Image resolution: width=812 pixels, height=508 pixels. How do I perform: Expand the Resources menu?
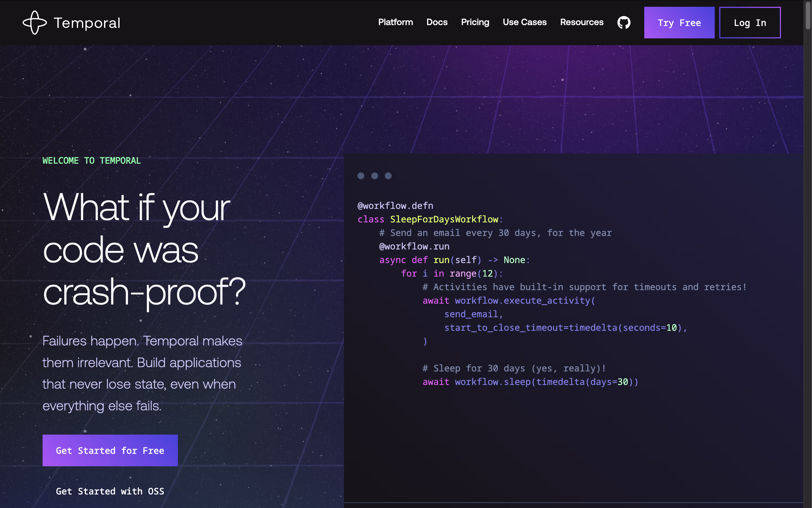point(582,22)
